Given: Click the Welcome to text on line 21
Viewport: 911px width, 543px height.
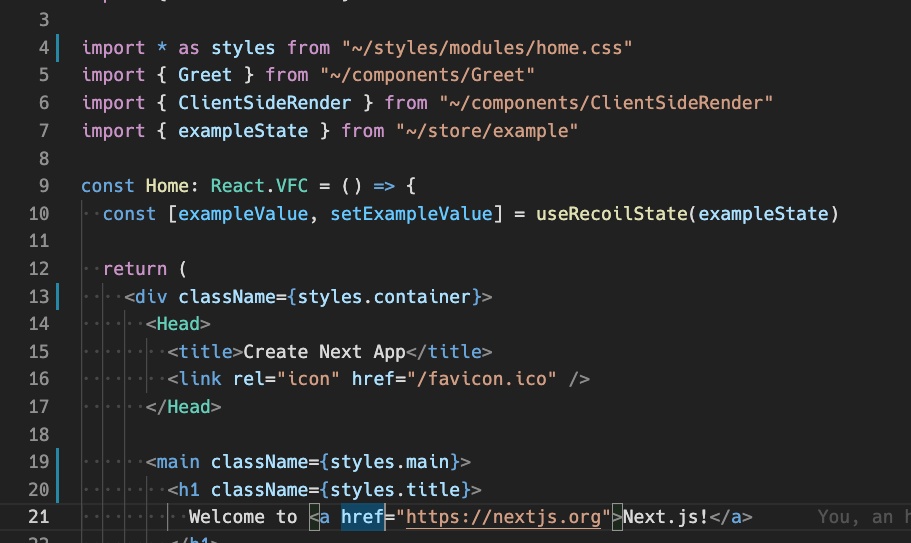Looking at the screenshot, I should [243, 516].
